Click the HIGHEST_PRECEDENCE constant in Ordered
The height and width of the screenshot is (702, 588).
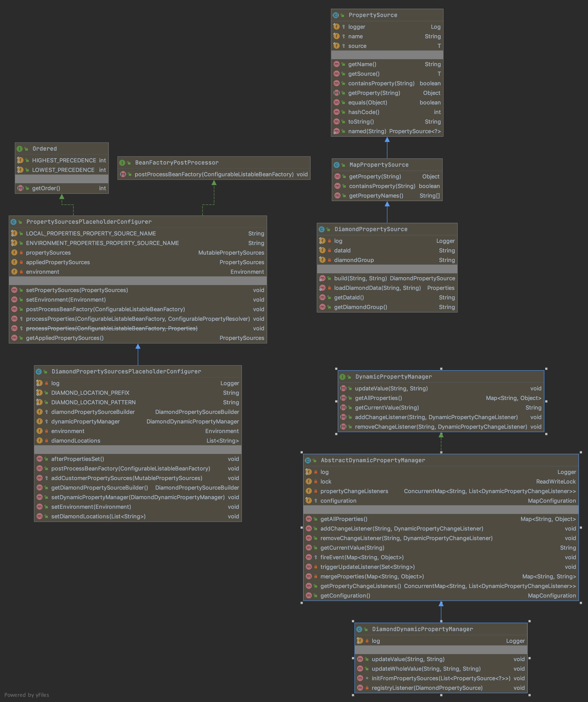(x=64, y=160)
